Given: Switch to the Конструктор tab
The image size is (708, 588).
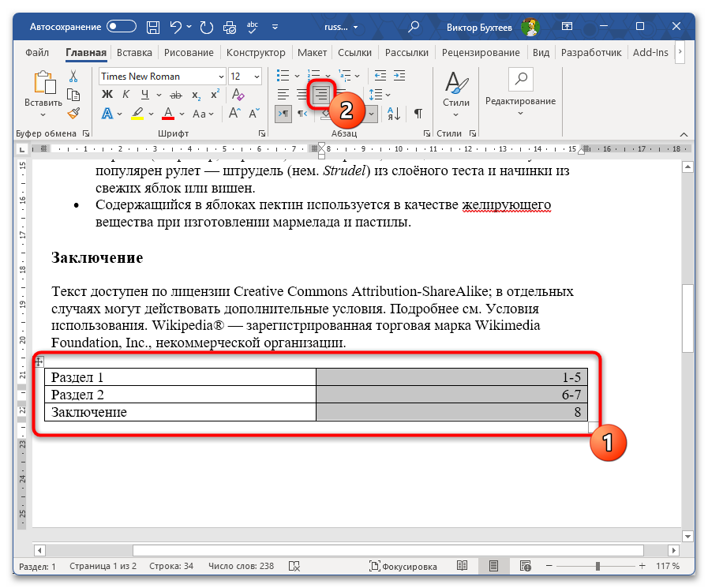Looking at the screenshot, I should tap(256, 52).
